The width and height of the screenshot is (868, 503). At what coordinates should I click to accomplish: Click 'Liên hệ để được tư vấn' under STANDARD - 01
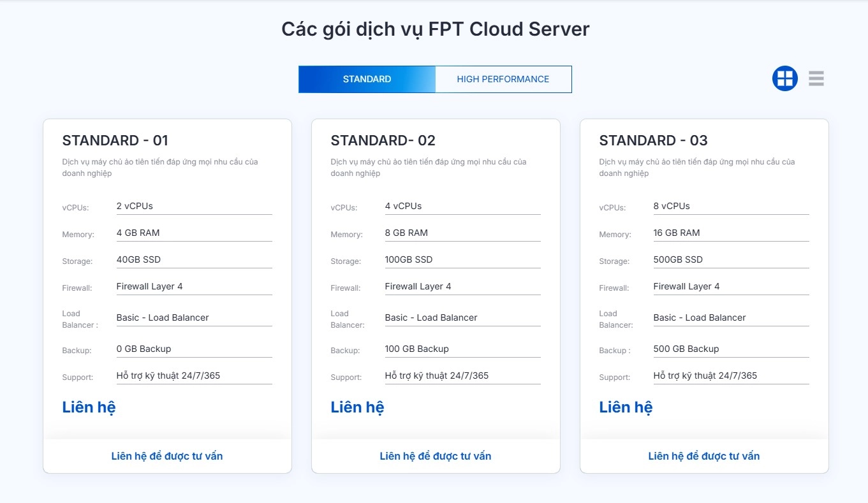tap(167, 456)
